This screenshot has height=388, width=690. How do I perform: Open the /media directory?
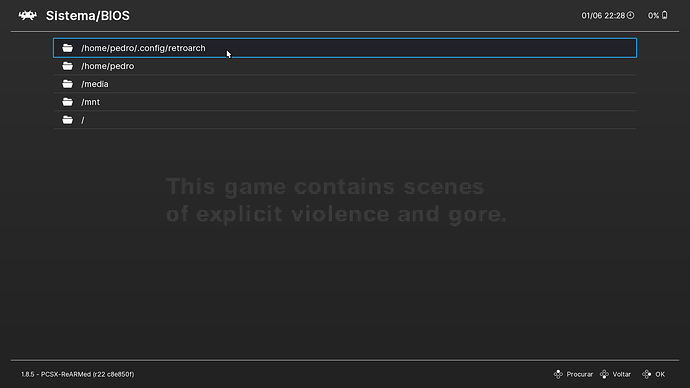[x=345, y=84]
